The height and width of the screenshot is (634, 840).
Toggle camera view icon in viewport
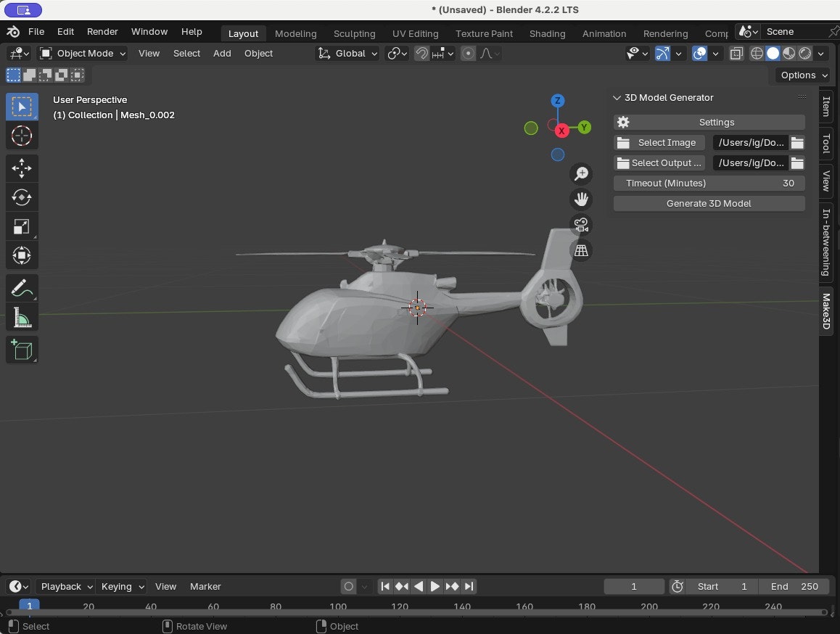pos(581,225)
